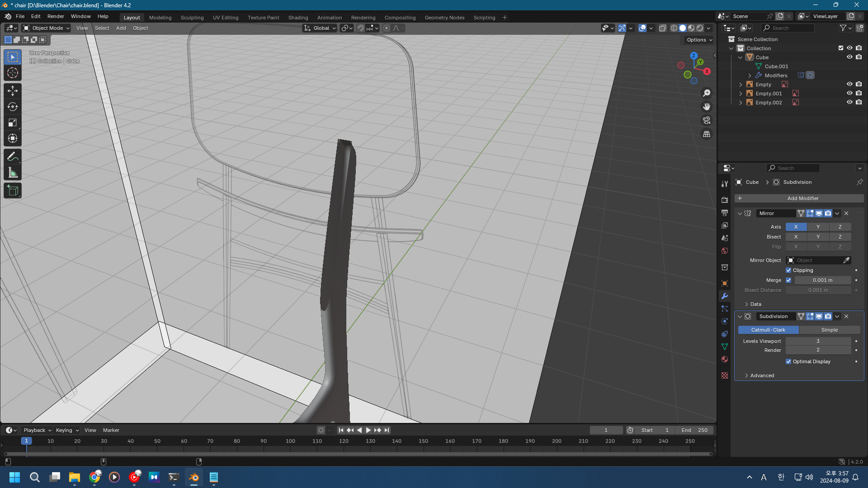
Task: Open the Render menu
Action: point(56,16)
